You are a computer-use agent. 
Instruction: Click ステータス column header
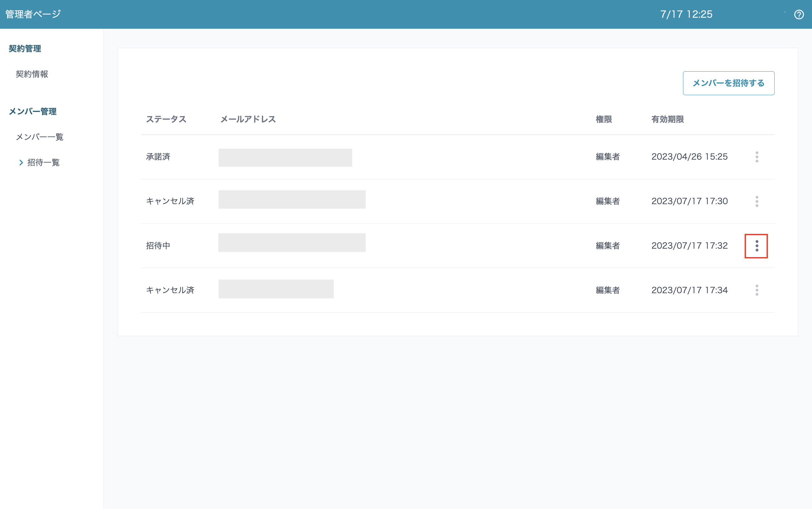pyautogui.click(x=166, y=119)
